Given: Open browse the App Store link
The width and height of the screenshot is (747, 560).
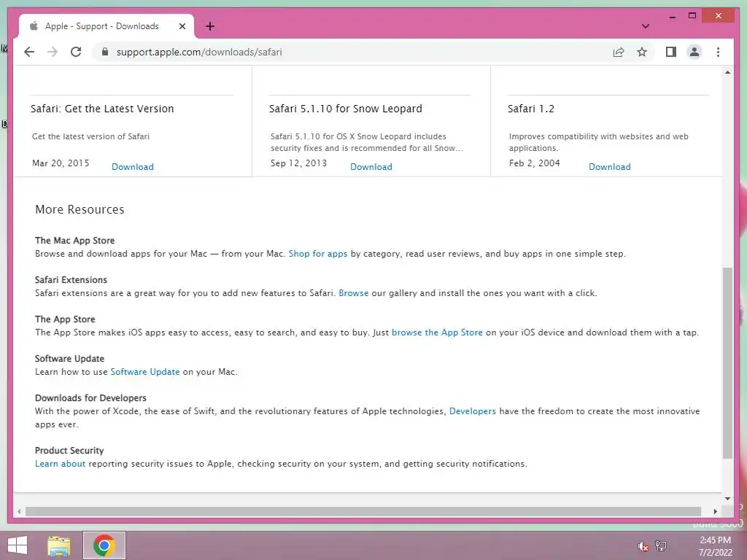Looking at the screenshot, I should point(437,332).
